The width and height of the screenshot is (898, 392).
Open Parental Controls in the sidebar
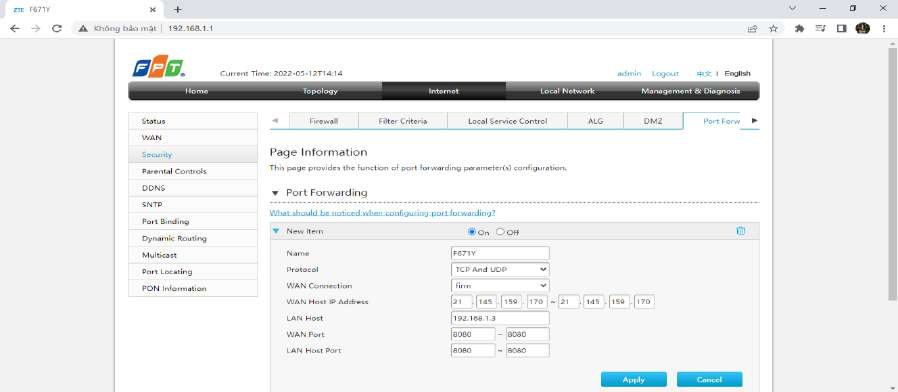193,171
